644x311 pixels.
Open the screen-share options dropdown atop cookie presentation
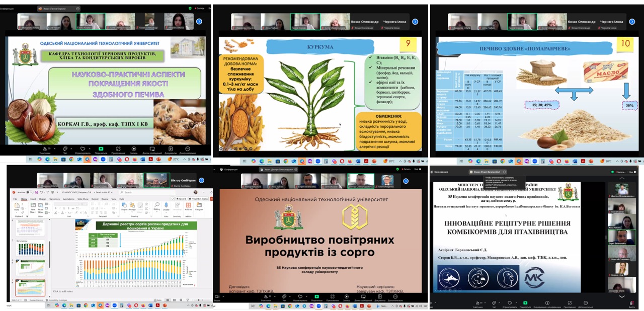click(78, 9)
